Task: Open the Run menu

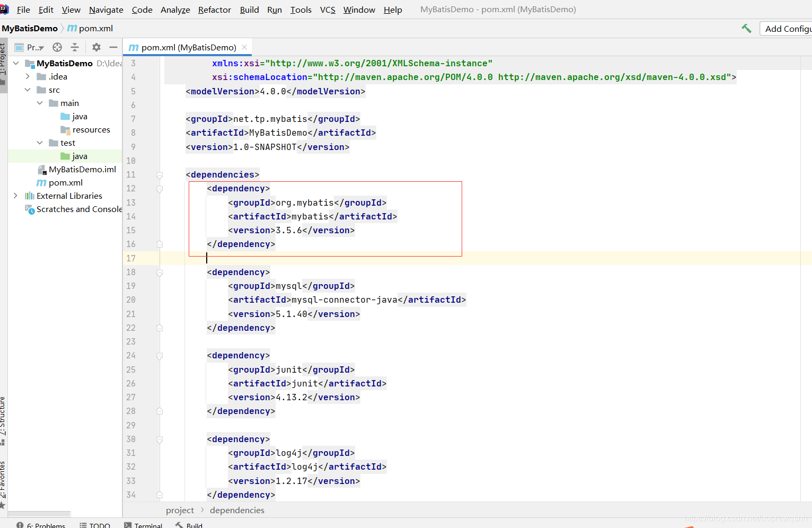Action: [x=275, y=10]
